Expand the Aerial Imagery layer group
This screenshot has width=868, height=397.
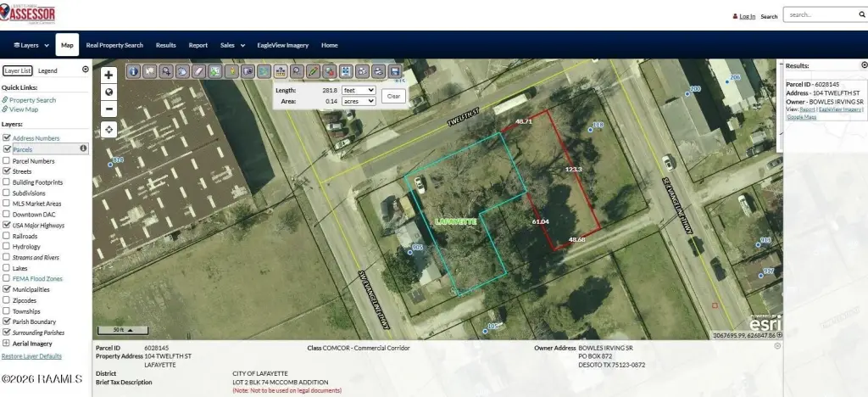click(7, 344)
